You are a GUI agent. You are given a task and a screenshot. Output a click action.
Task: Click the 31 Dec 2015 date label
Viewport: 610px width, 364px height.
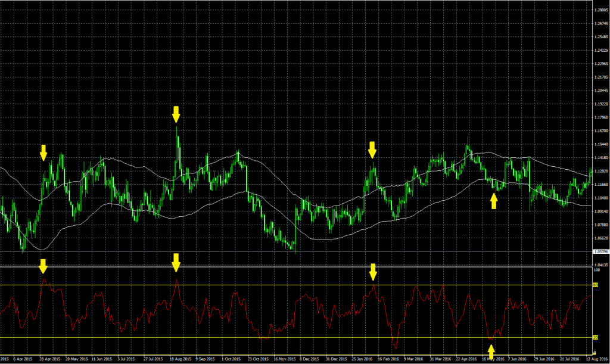coord(336,359)
